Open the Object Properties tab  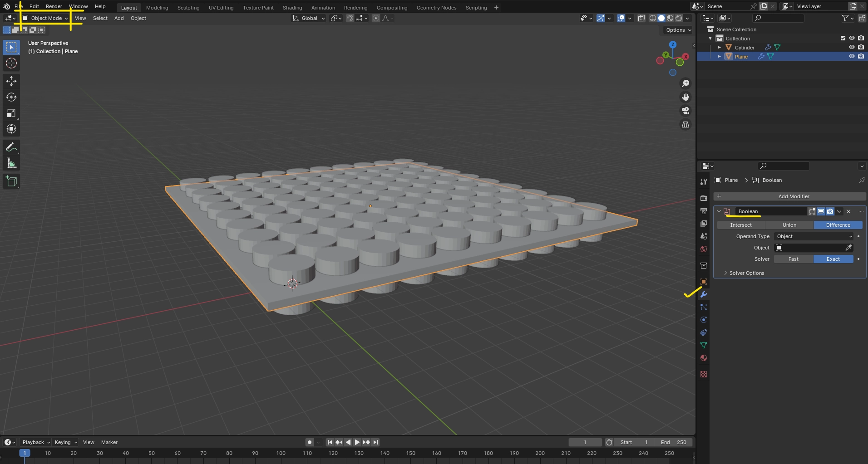pos(703,281)
